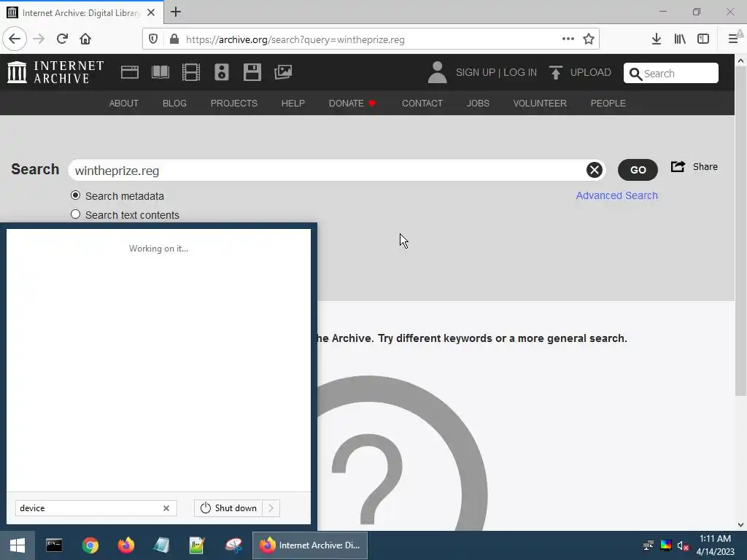Open the Firefox library icon
The width and height of the screenshot is (747, 560).
click(680, 39)
